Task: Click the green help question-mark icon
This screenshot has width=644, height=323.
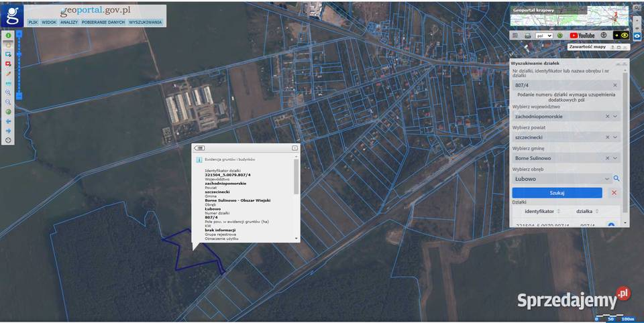Action: click(559, 36)
